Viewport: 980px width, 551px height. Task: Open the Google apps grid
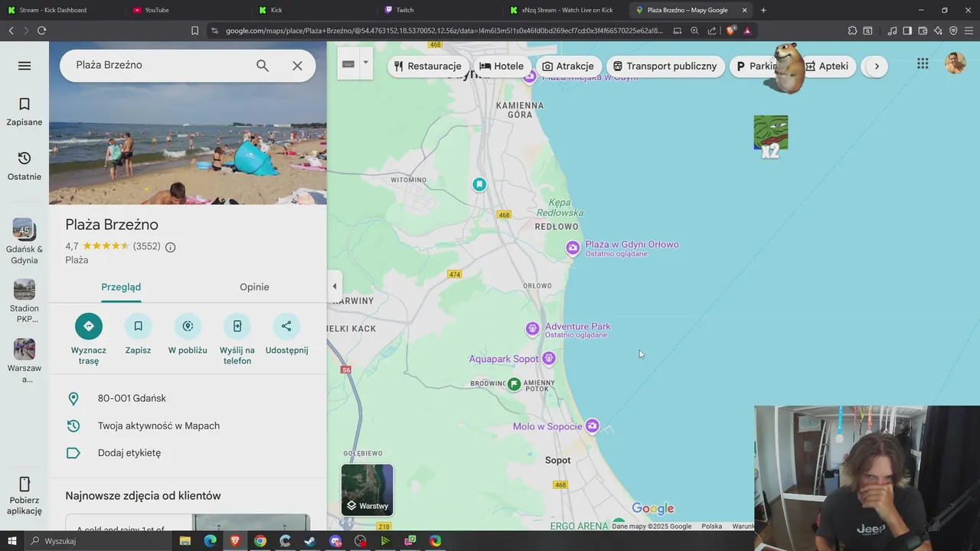[x=923, y=64]
